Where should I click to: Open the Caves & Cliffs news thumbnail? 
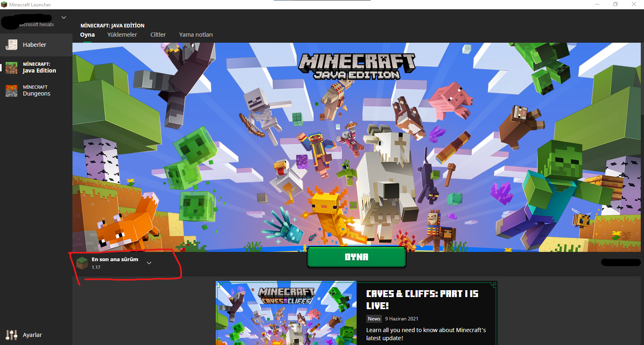coord(286,313)
